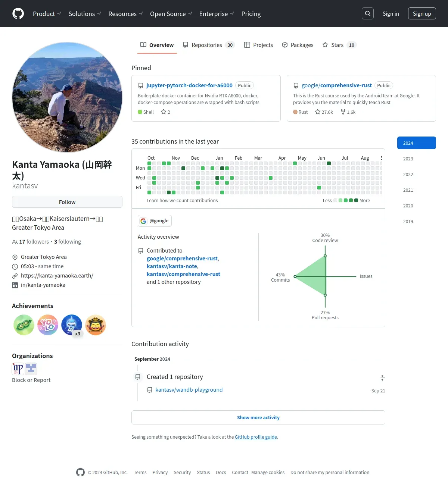The image size is (448, 492).
Task: Click the followers people icon
Action: (15, 242)
